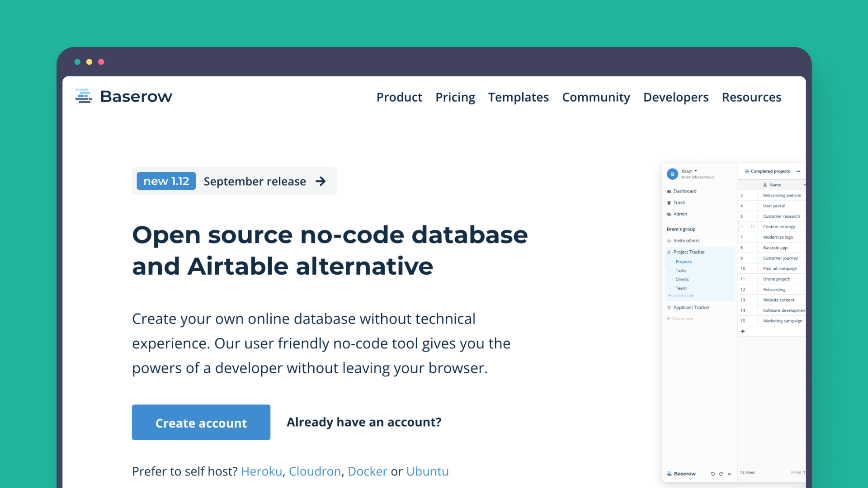Image resolution: width=868 pixels, height=488 pixels.
Task: Add a new row with the plus button
Action: (743, 331)
